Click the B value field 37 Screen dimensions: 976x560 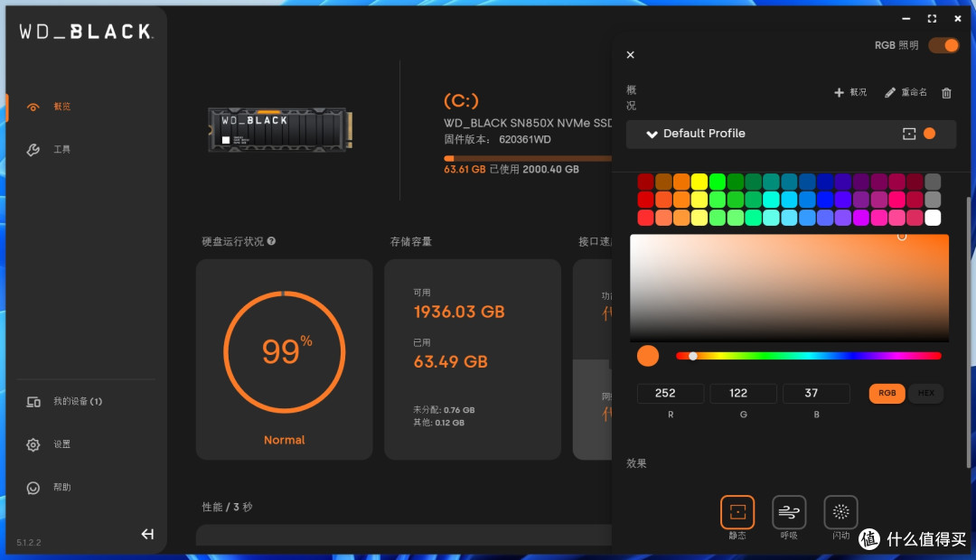point(816,393)
